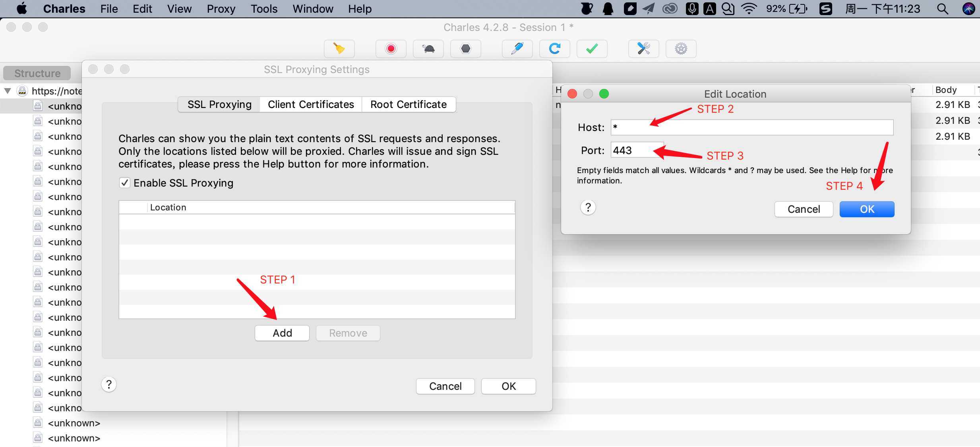Toggle the red record button

pyautogui.click(x=391, y=49)
